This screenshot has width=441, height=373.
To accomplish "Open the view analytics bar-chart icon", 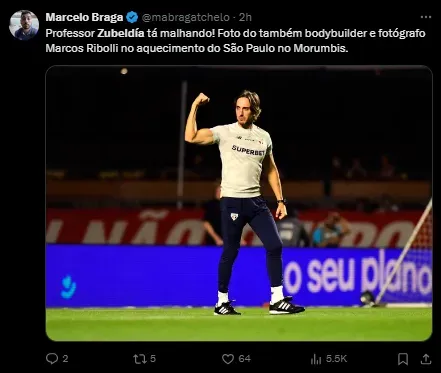I will click(x=316, y=359).
